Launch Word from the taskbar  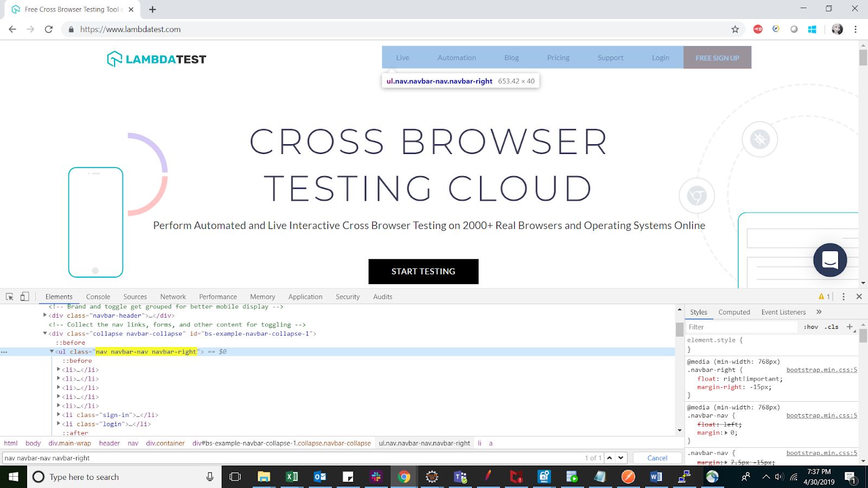(x=656, y=477)
